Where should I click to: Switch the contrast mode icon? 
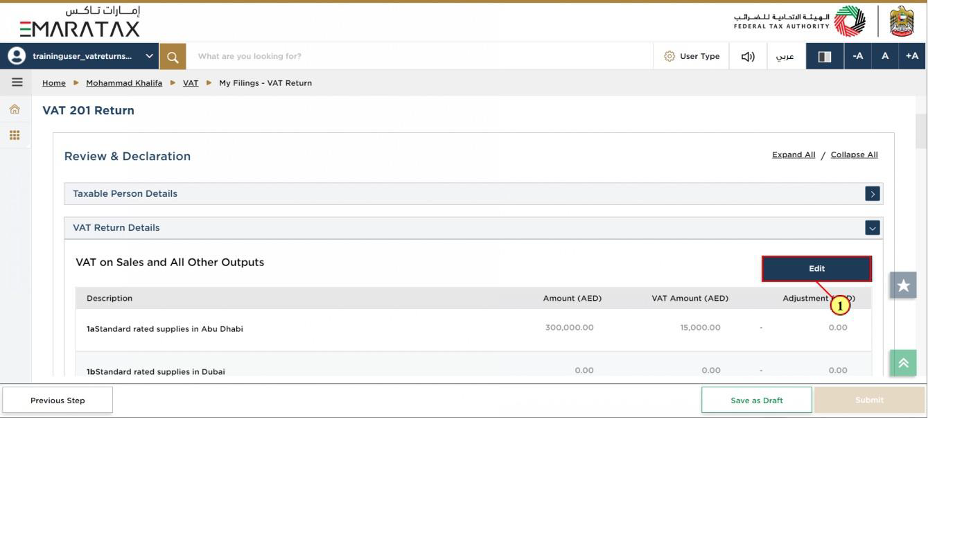825,56
